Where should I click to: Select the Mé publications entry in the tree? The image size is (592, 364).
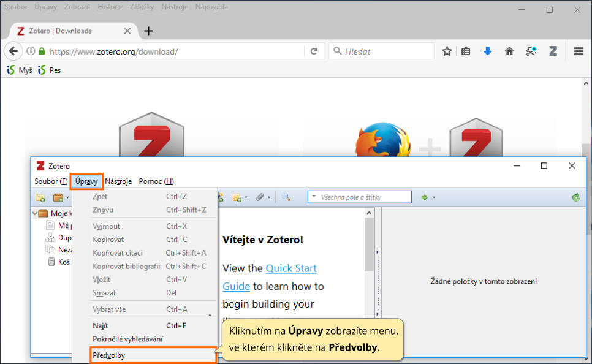pos(58,226)
